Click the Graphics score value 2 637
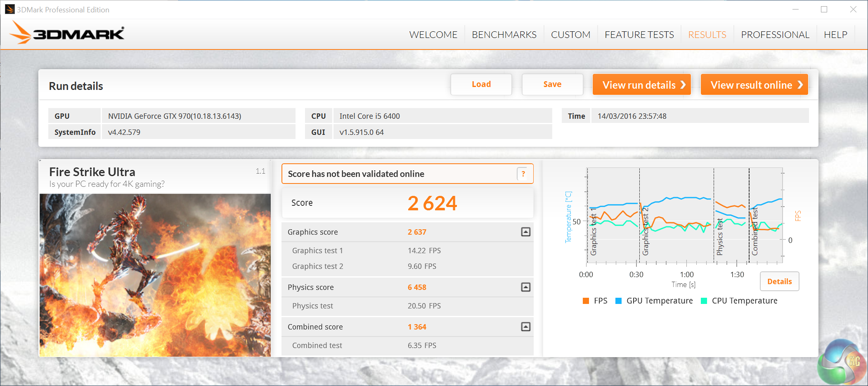The image size is (868, 386). click(417, 232)
